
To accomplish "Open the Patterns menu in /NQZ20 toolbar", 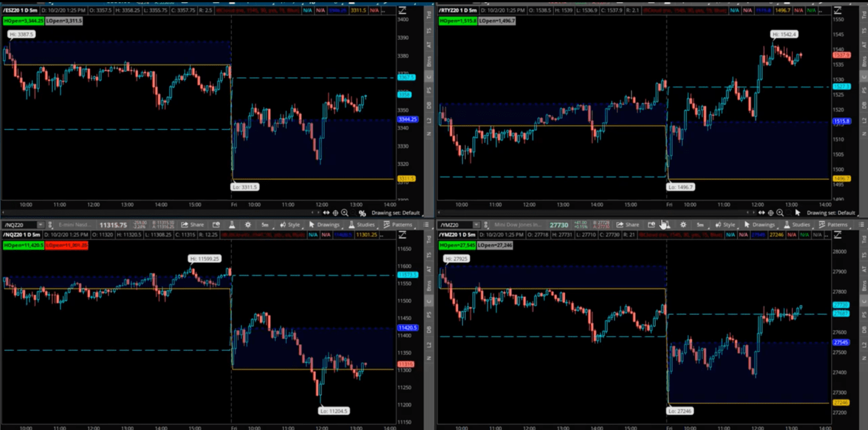I will 398,225.
